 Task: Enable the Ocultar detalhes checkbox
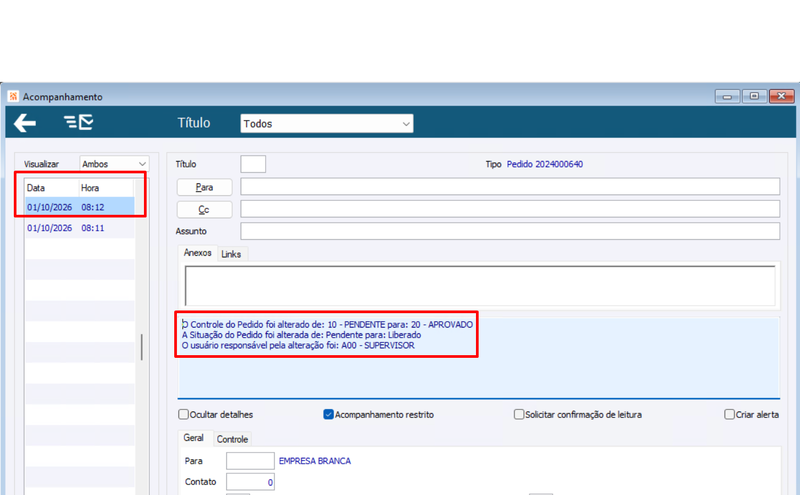click(x=183, y=414)
